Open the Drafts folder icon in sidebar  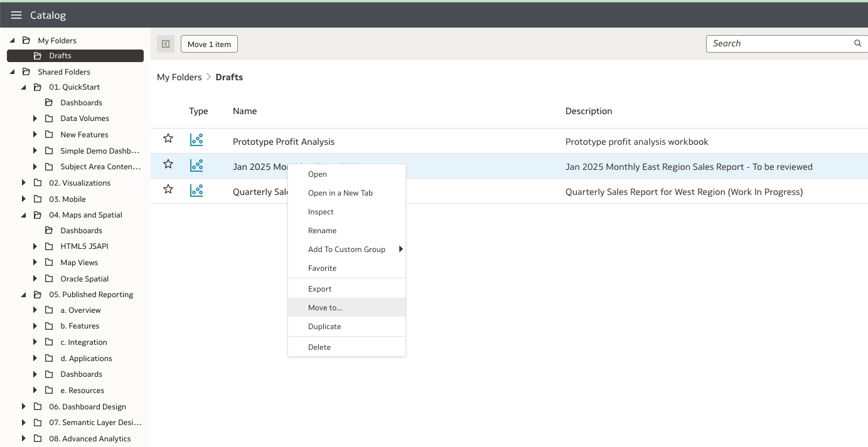38,56
